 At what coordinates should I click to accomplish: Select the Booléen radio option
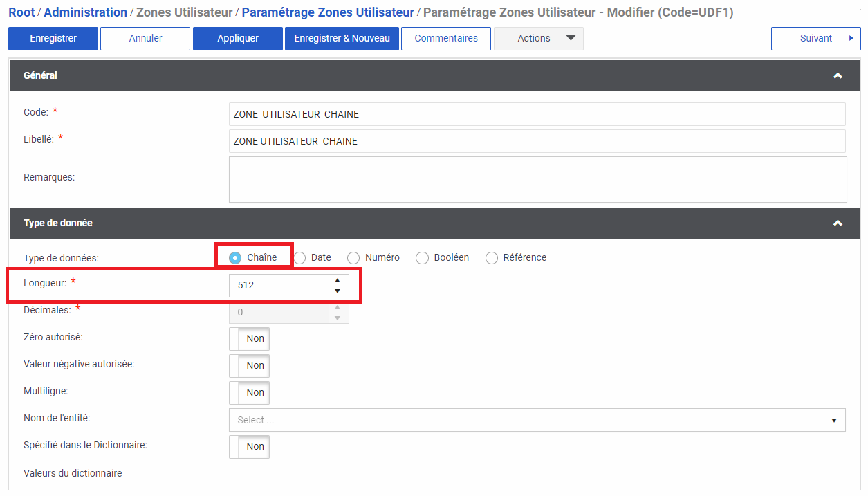(x=423, y=258)
